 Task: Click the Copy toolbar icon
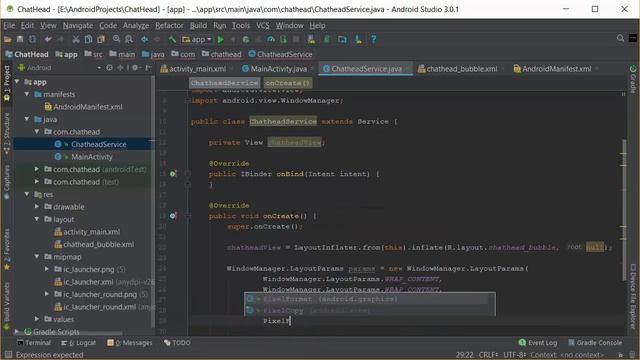88,40
